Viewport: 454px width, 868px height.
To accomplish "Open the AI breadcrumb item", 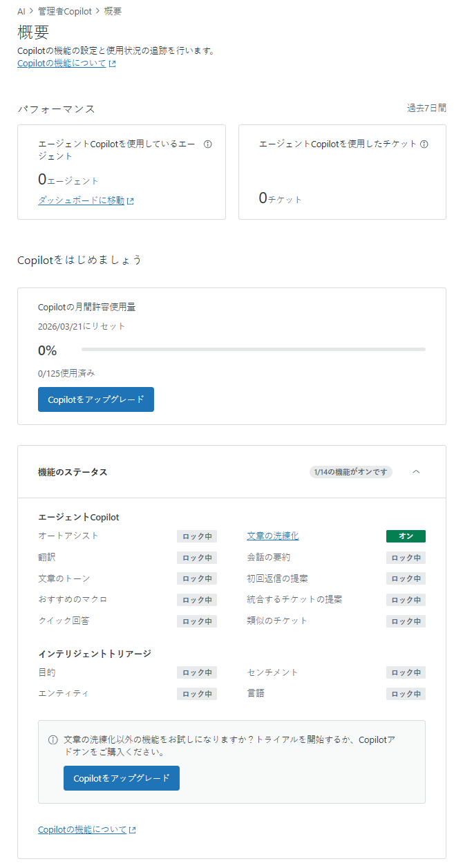I will click(x=21, y=12).
